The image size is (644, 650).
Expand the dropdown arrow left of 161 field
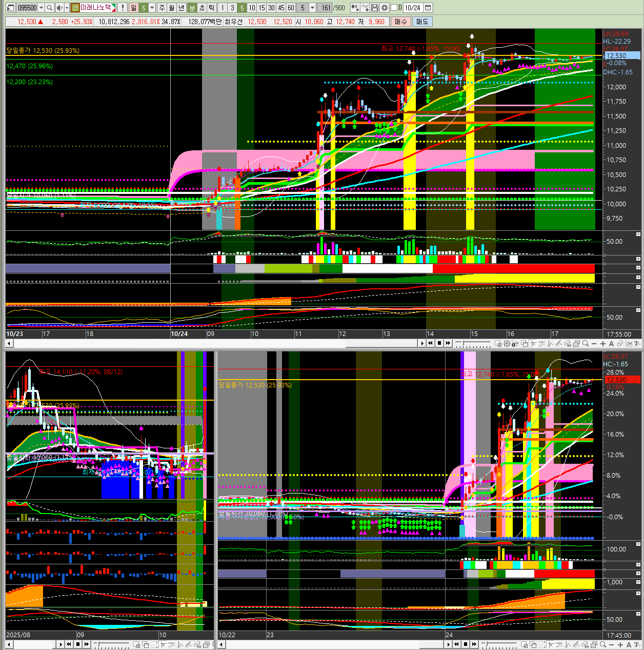point(312,8)
